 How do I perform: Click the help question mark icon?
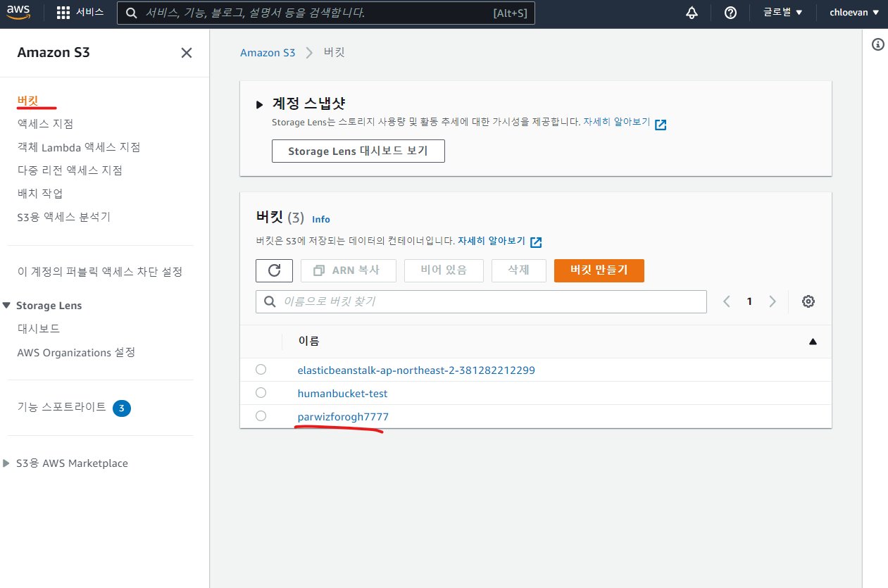pos(730,13)
